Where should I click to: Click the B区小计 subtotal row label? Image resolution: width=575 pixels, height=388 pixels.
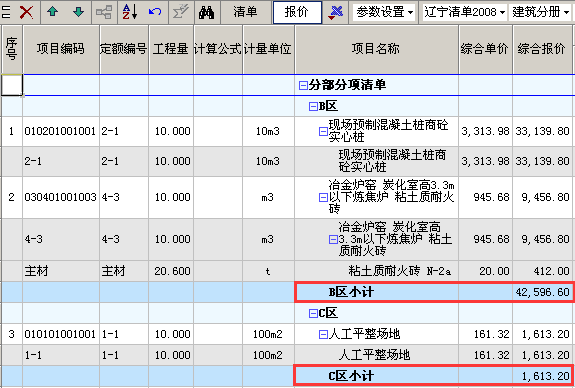point(351,292)
